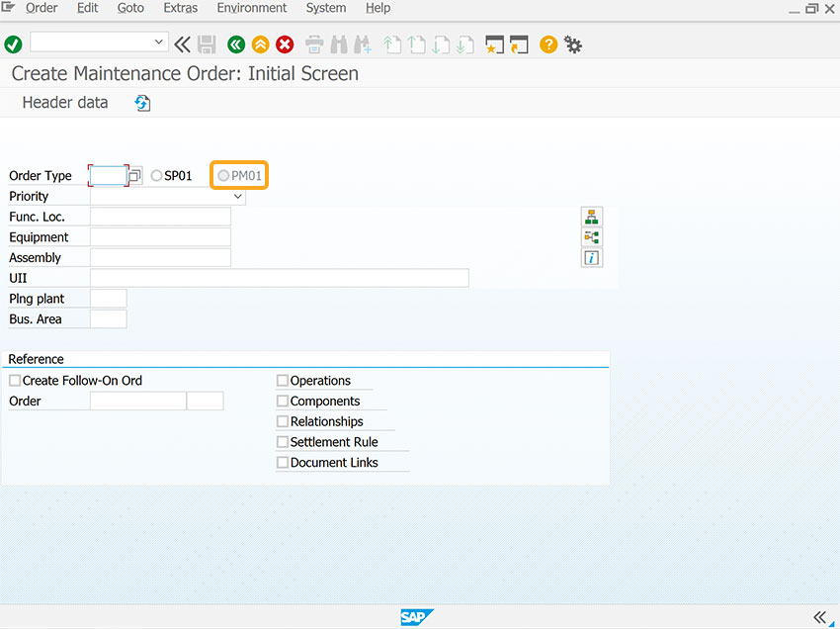Click the SAP logo in status bar
The image size is (840, 629).
click(416, 617)
